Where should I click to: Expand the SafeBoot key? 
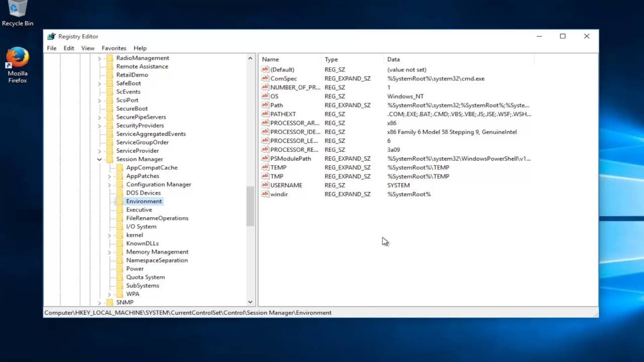click(x=100, y=83)
